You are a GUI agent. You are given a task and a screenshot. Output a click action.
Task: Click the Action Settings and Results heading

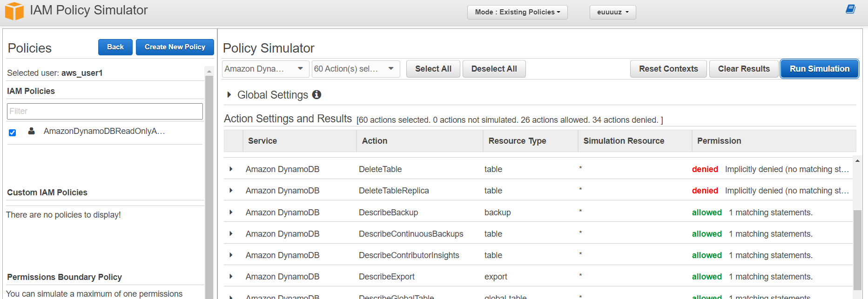point(288,119)
